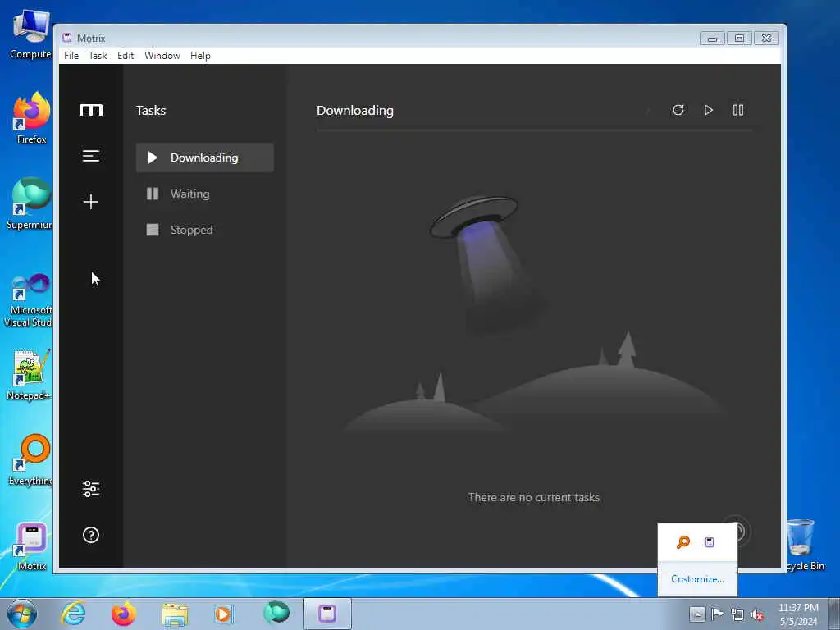
Task: Refresh the downloading task list
Action: click(x=678, y=110)
